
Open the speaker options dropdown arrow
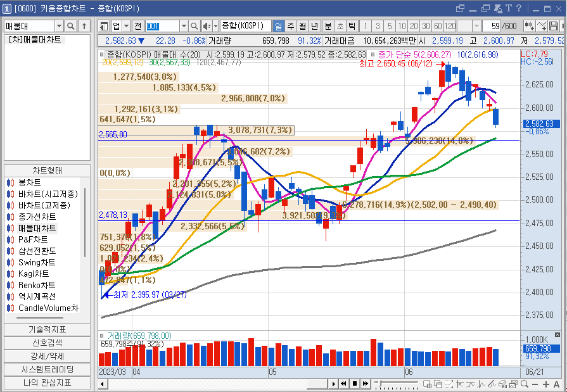click(215, 26)
